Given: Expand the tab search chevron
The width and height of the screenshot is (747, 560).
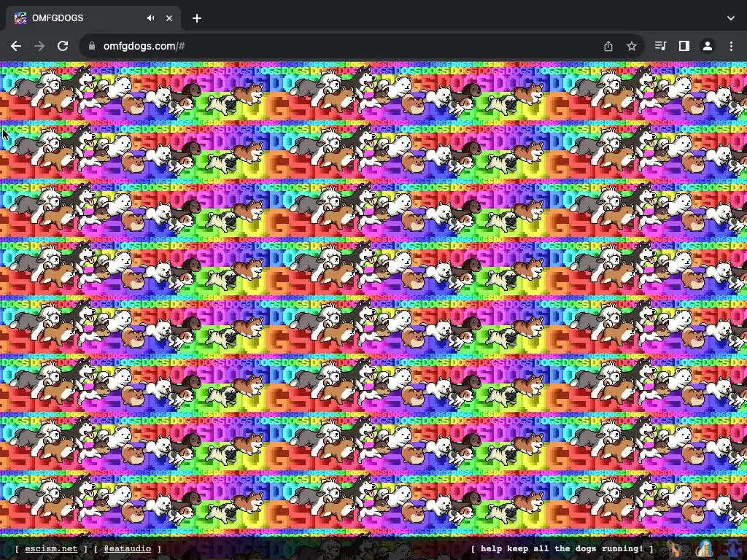Looking at the screenshot, I should pos(731,18).
